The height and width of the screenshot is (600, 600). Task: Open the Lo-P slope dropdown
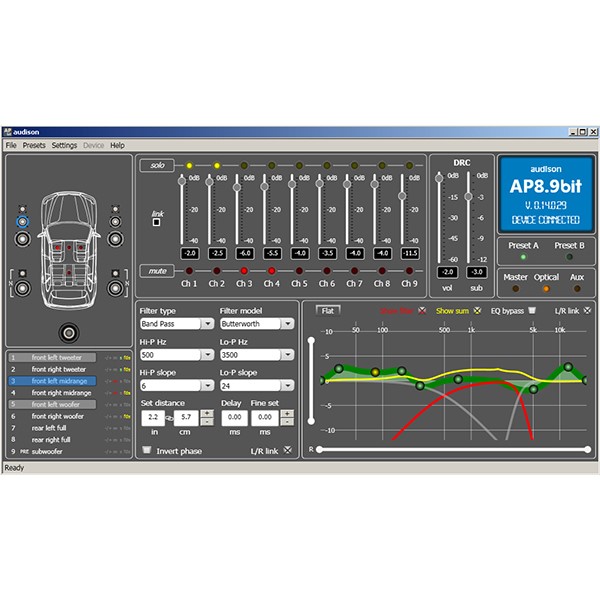256,386
